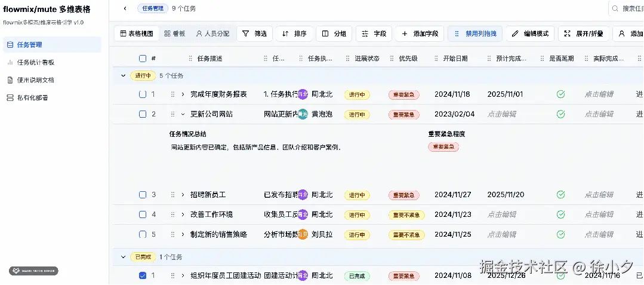Viewport: 644px width, 285px height.
Task: Click the 排序 sort button
Action: click(x=294, y=33)
